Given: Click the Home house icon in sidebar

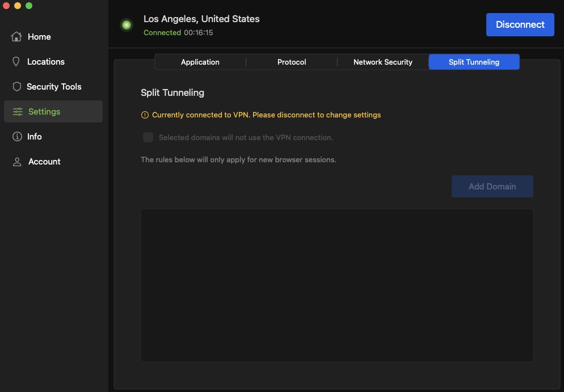Looking at the screenshot, I should pos(16,37).
